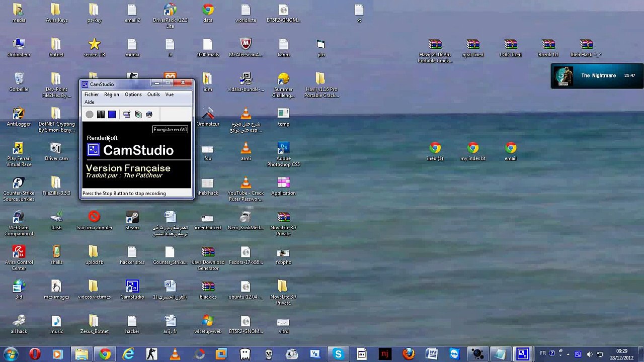Select the McAfeeScanA... desktop icon
The height and width of the screenshot is (362, 644).
click(x=246, y=48)
